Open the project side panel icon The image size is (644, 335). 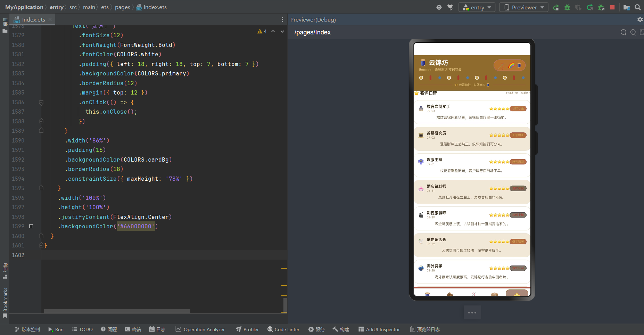[x=5, y=25]
